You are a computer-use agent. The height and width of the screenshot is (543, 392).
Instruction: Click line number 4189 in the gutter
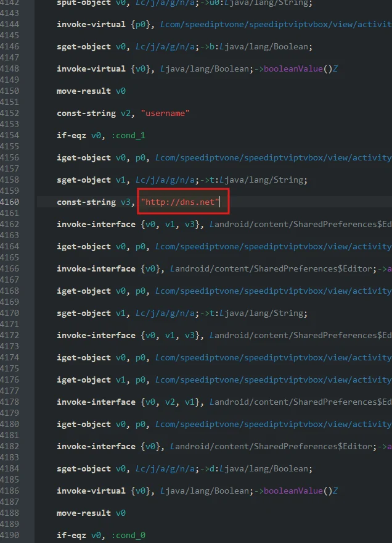tap(10, 524)
